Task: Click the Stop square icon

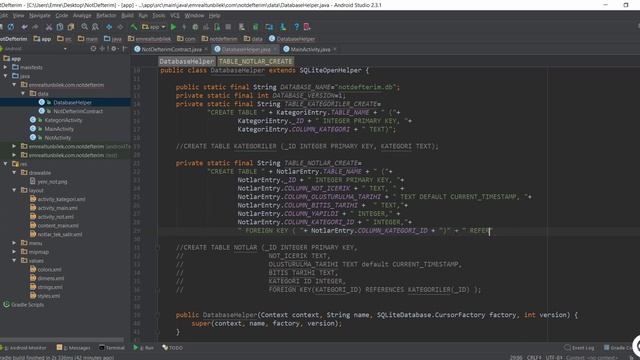Action: 228,27
